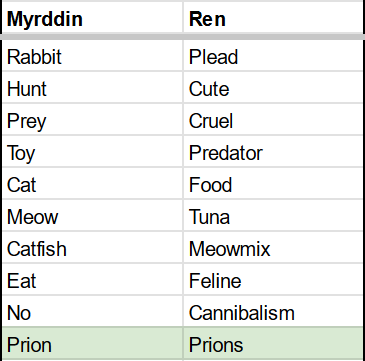This screenshot has width=365, height=361.
Task: Click the green highlighted Prions cell
Action: pos(273,344)
